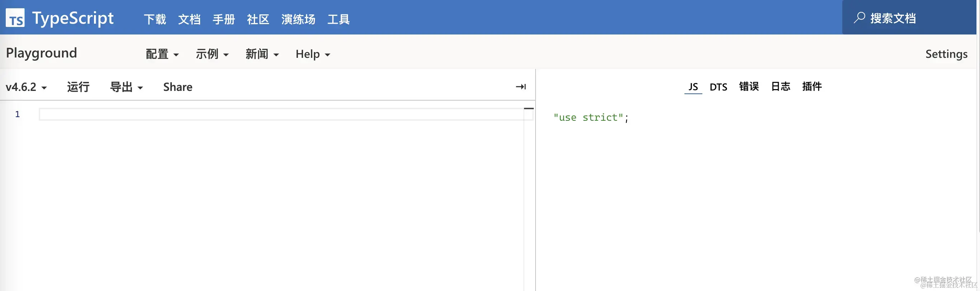980x291 pixels.
Task: Switch to the 错误 errors tab
Action: (749, 87)
